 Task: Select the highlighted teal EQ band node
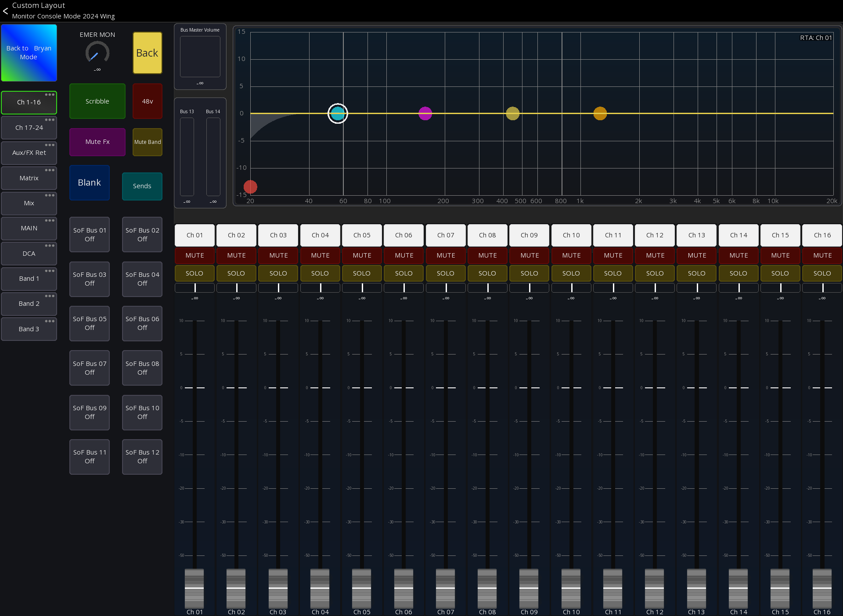point(338,113)
